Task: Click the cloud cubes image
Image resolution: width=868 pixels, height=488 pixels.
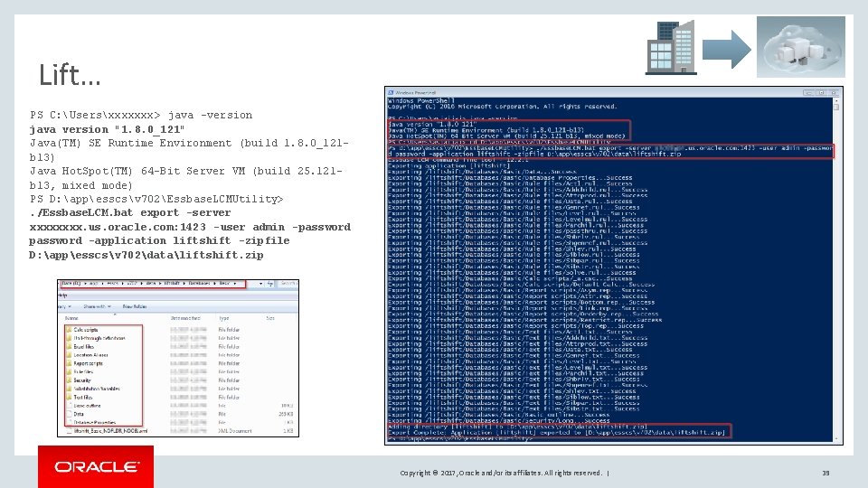Action: pyautogui.click(x=801, y=47)
